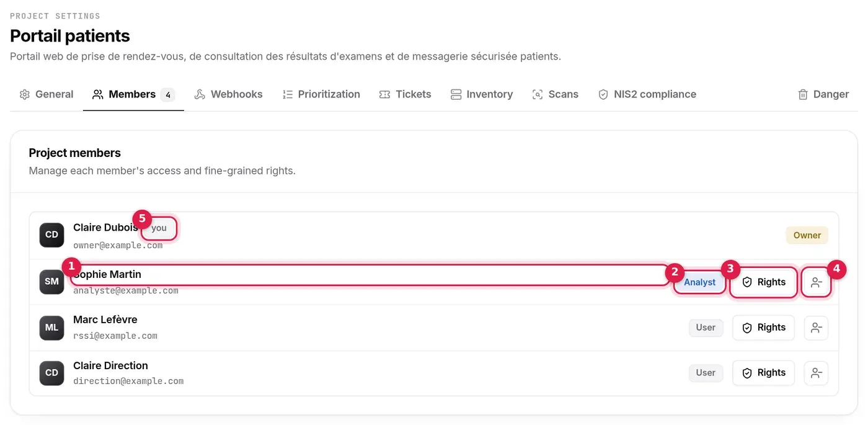Image resolution: width=868 pixels, height=425 pixels.
Task: Click the email rssi@example.com
Action: click(115, 336)
